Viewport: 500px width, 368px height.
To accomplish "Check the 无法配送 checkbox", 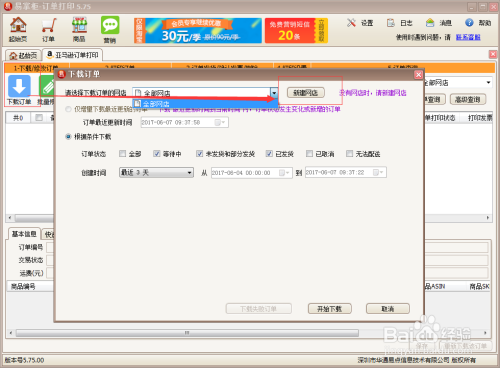I will tap(349, 154).
